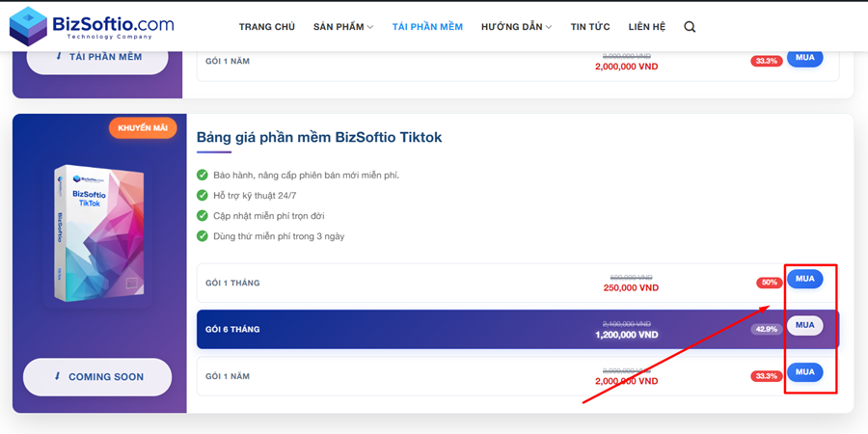The height and width of the screenshot is (434, 868).
Task: Click the Tải Phần Mềm download button
Action: pos(97,60)
